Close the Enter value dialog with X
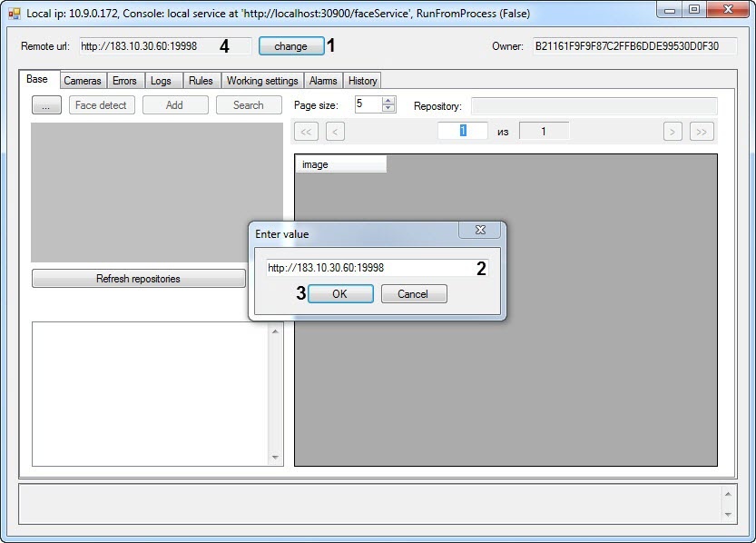Screen dimensions: 756x543 pyautogui.click(x=480, y=231)
